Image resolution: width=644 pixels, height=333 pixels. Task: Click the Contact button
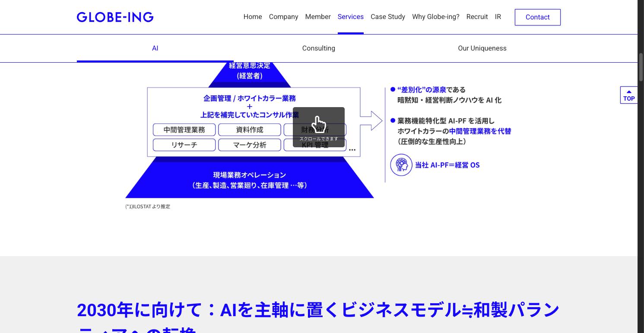click(538, 17)
